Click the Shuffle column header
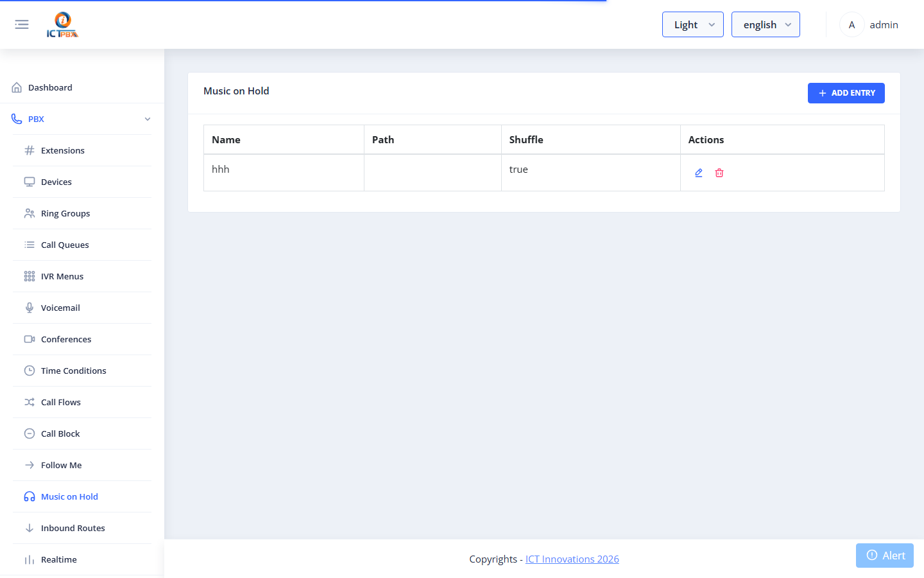Image resolution: width=924 pixels, height=578 pixels. 526,139
